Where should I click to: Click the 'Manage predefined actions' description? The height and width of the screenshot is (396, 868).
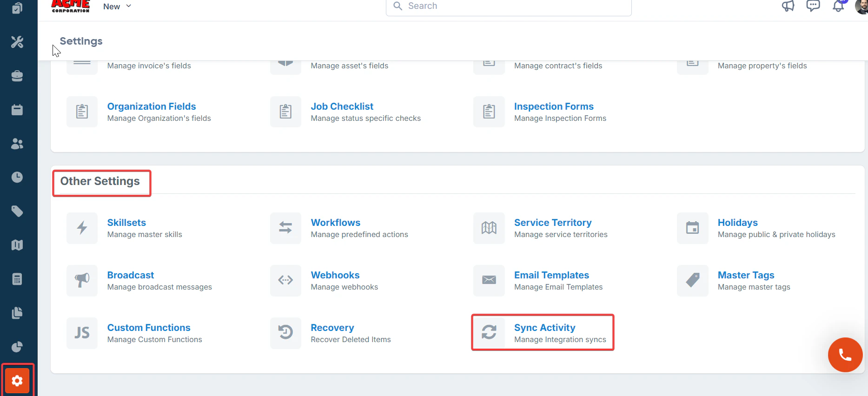359,234
